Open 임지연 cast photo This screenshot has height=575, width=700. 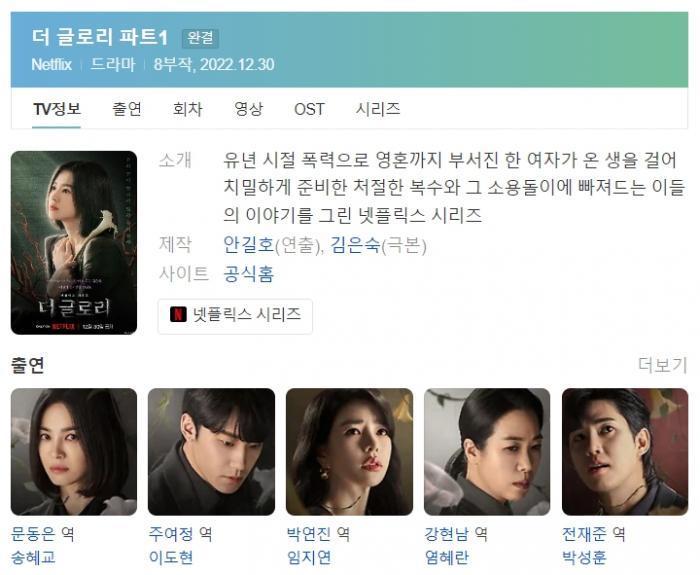[349, 452]
